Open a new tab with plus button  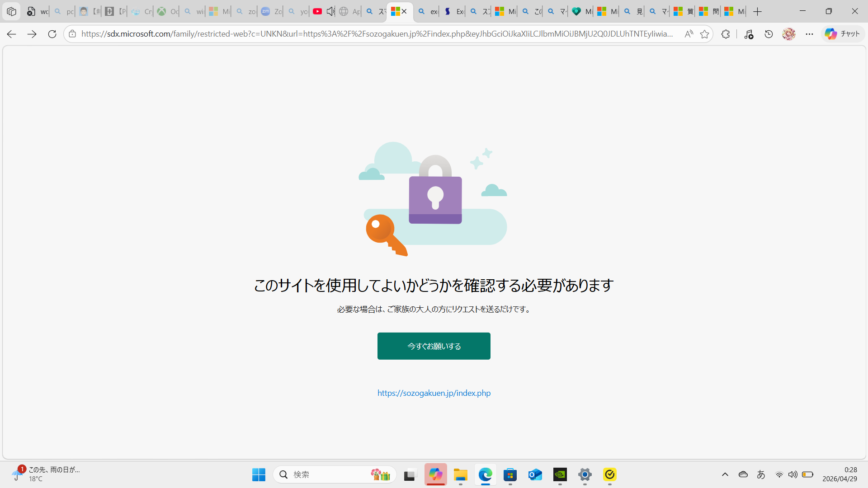click(x=758, y=12)
